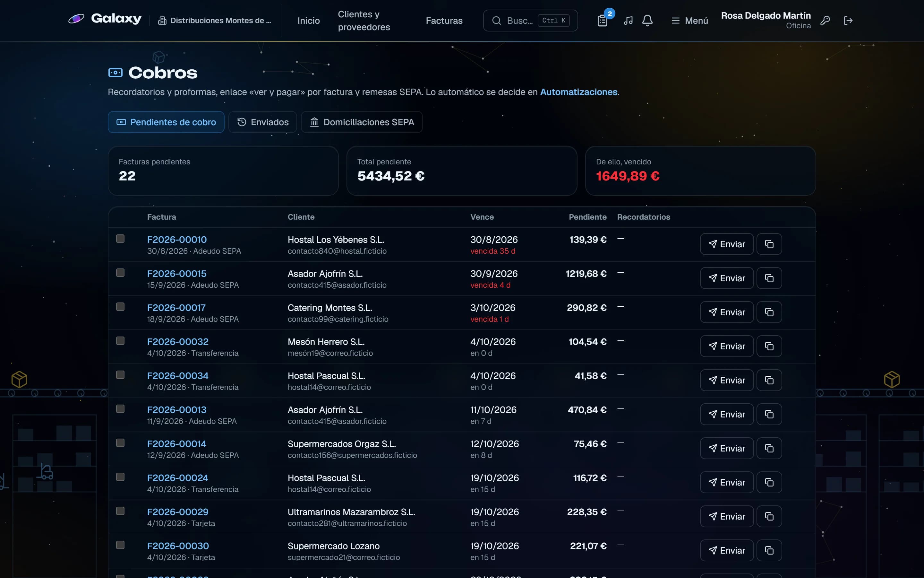Viewport: 924px width, 578px height.
Task: Send reminder for Hostal Los Yébenes invoice
Action: point(727,244)
